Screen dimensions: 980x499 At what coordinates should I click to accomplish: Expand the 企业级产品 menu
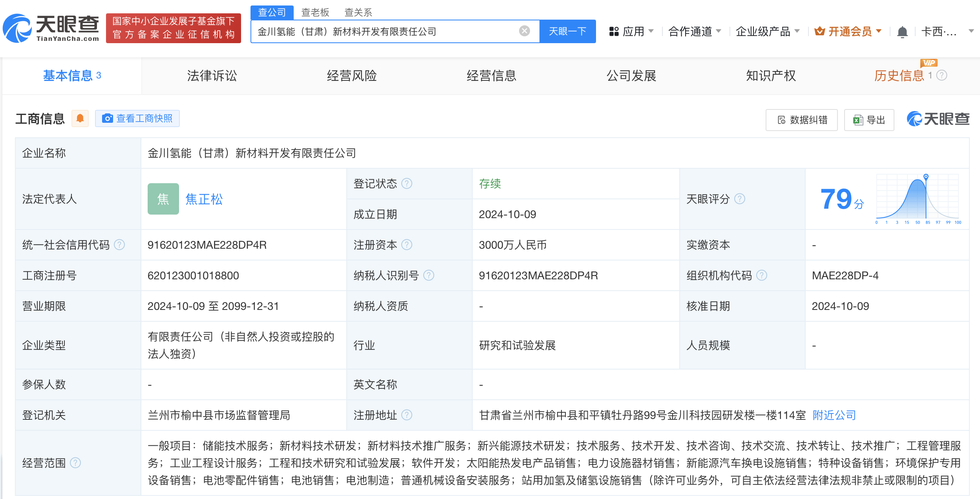(x=768, y=31)
